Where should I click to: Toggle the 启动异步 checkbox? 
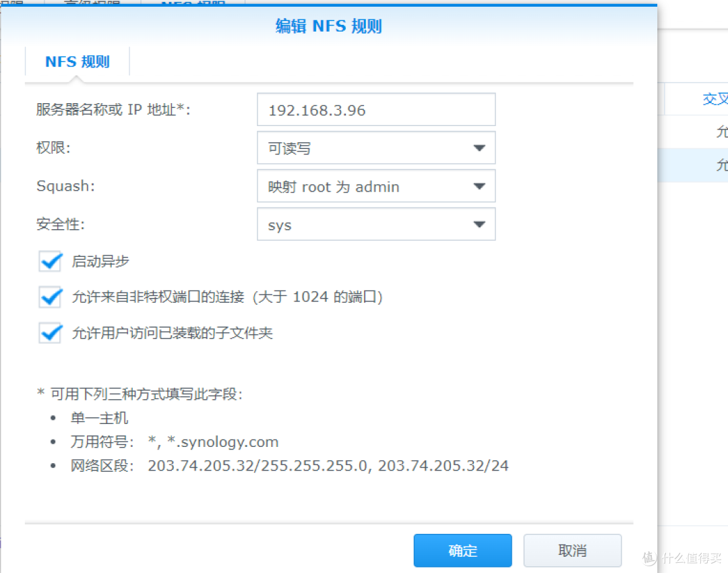50,262
